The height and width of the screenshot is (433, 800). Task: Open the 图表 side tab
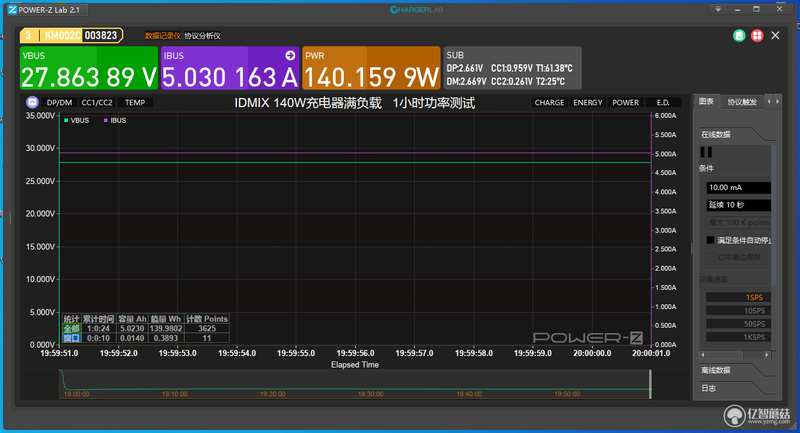(706, 101)
